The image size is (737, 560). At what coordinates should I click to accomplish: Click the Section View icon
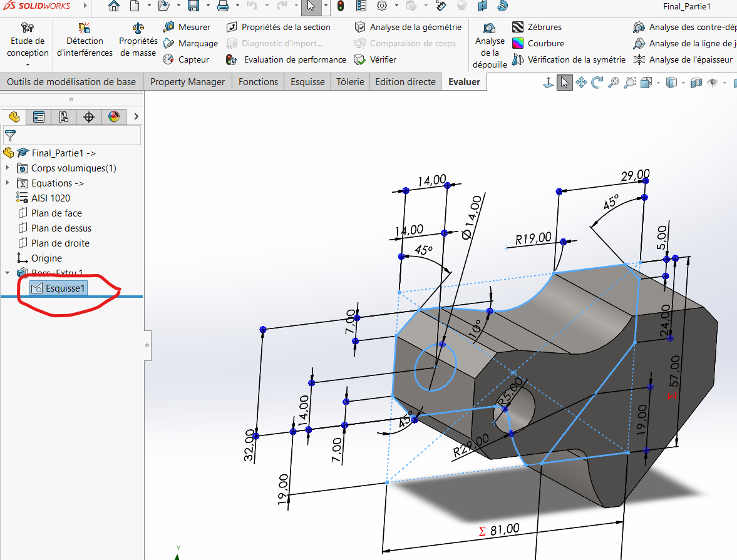coord(696,83)
